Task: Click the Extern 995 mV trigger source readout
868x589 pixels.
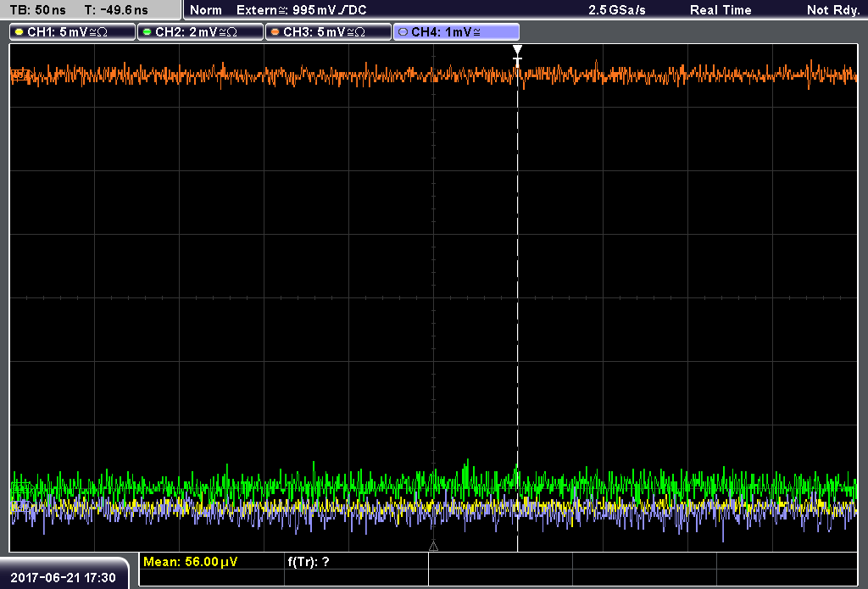Action: coord(301,10)
